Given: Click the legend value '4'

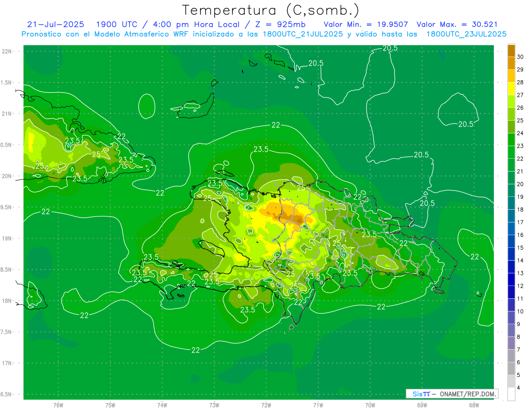Looking at the screenshot, I should coord(519,388).
